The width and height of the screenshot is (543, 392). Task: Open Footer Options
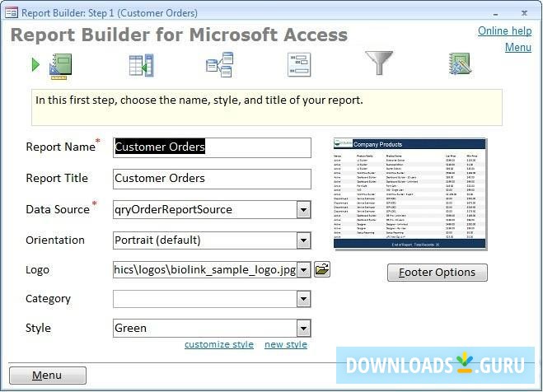437,273
